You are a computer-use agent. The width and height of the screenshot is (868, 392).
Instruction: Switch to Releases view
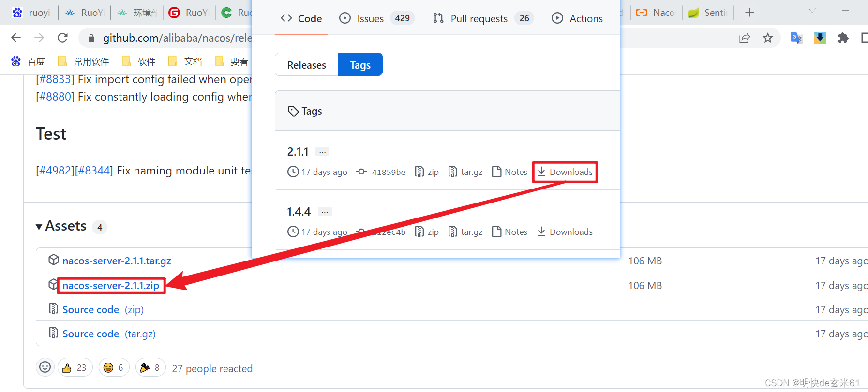click(x=306, y=65)
